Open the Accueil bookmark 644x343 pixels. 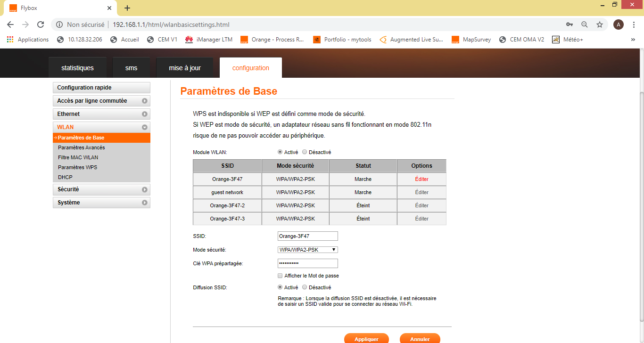pos(124,40)
